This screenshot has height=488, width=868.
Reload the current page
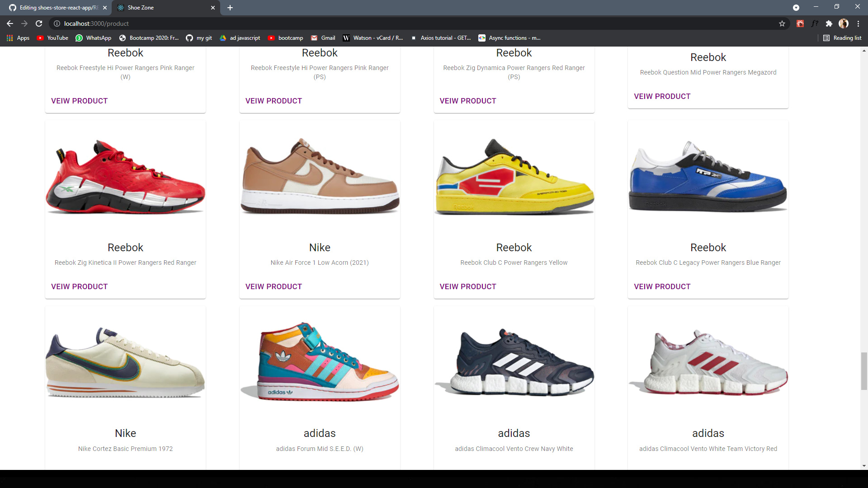click(x=39, y=23)
